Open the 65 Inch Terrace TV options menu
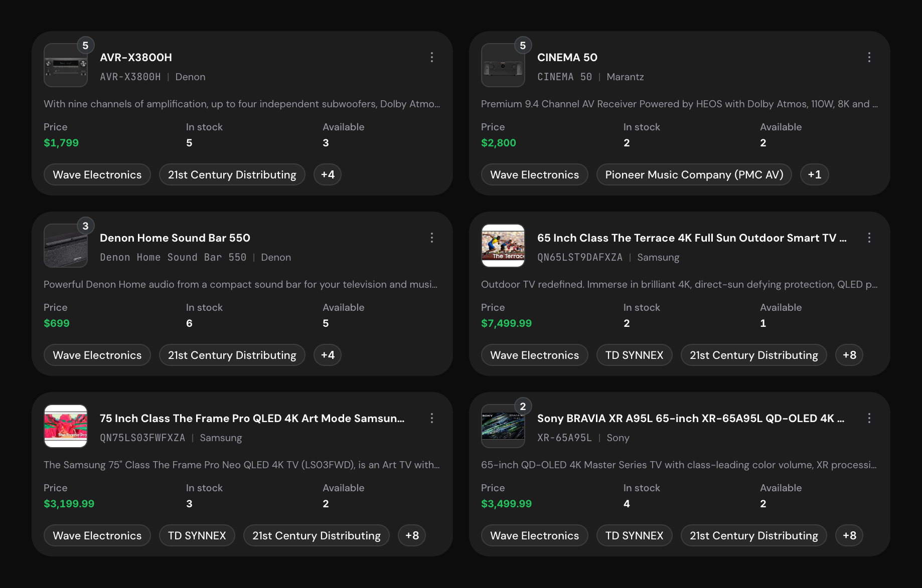922x588 pixels. pos(869,238)
